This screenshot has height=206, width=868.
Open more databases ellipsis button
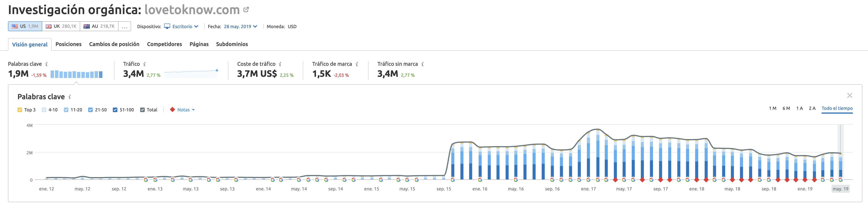tap(124, 26)
